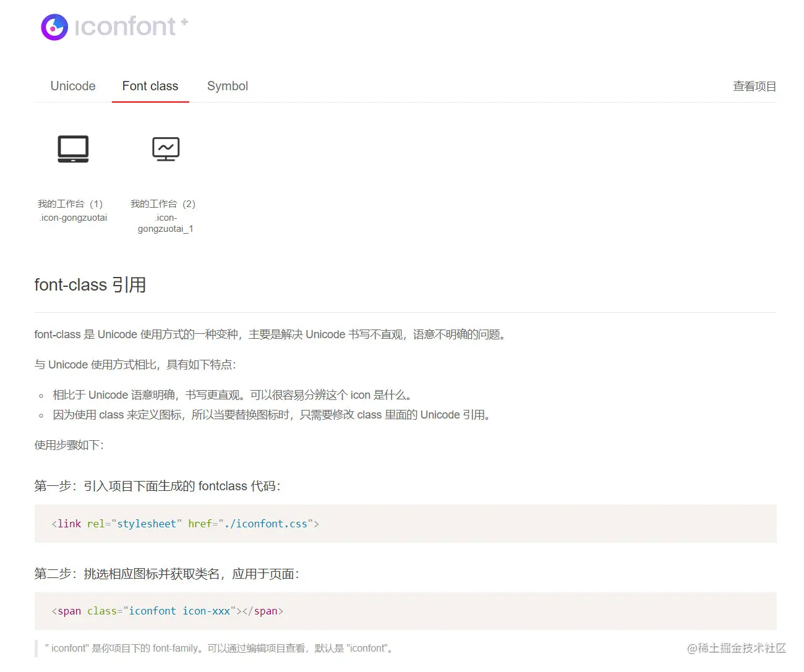Screen dimensions: 804x672
Task: Click the iconfont wordmark text
Action: (126, 27)
